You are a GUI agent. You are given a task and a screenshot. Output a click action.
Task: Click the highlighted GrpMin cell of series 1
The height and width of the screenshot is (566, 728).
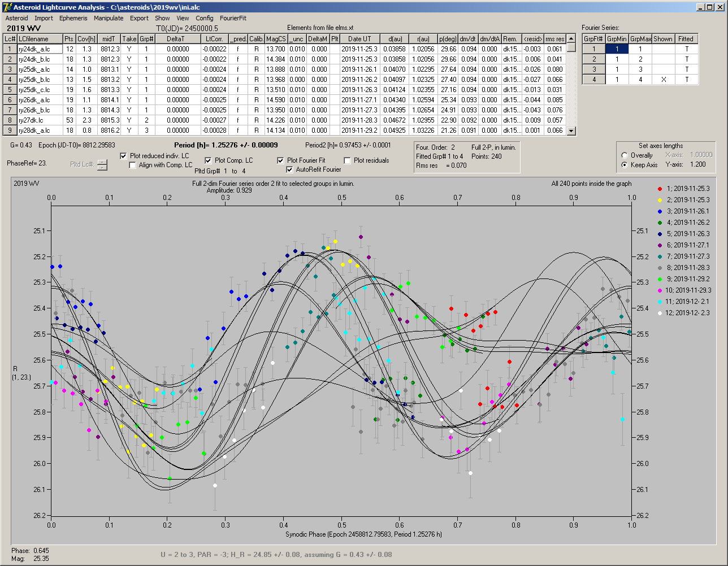pos(617,49)
